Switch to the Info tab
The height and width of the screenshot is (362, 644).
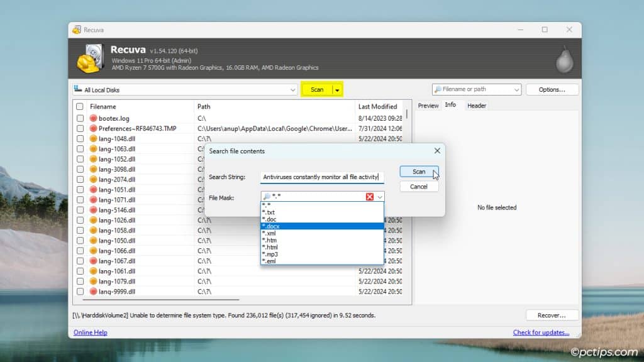(x=450, y=105)
